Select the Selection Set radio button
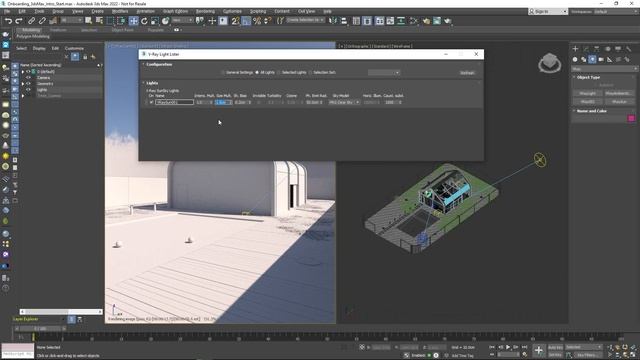The width and height of the screenshot is (640, 360). (310, 73)
